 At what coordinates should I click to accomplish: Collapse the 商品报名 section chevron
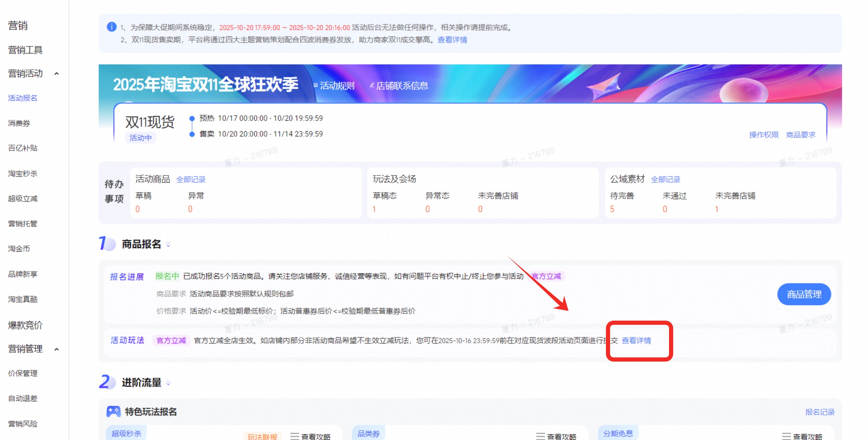[168, 244]
